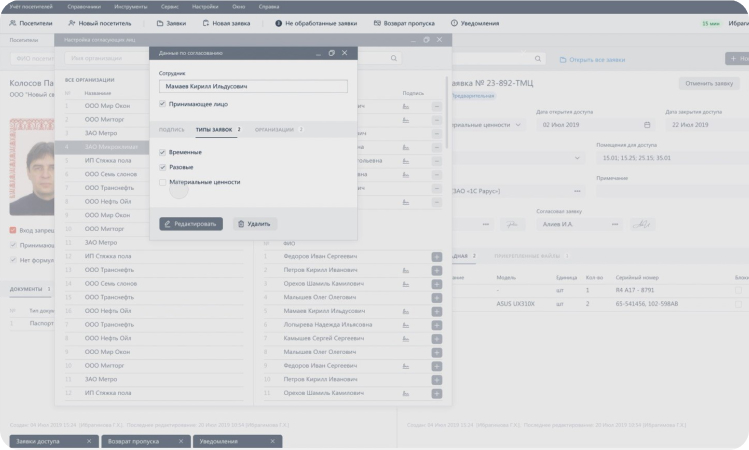Open Уведомления from the toolbar
Viewport: 749px width, 450px height.
[x=475, y=23]
